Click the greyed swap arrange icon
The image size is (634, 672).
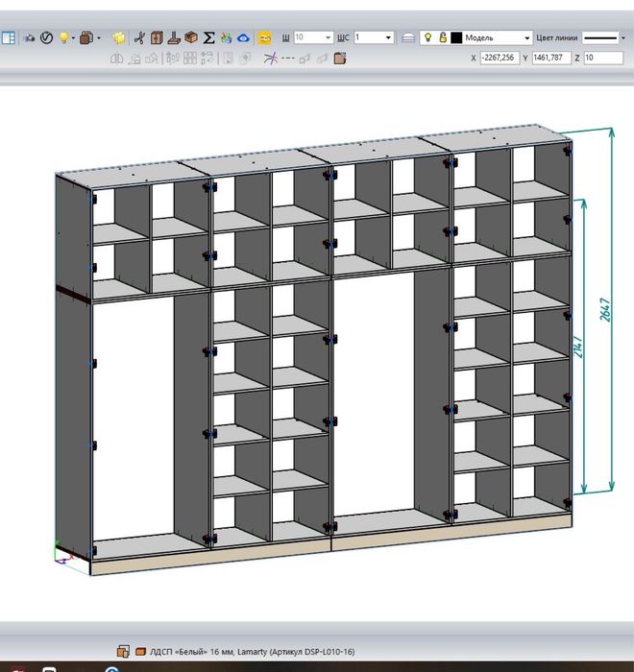tap(207, 59)
